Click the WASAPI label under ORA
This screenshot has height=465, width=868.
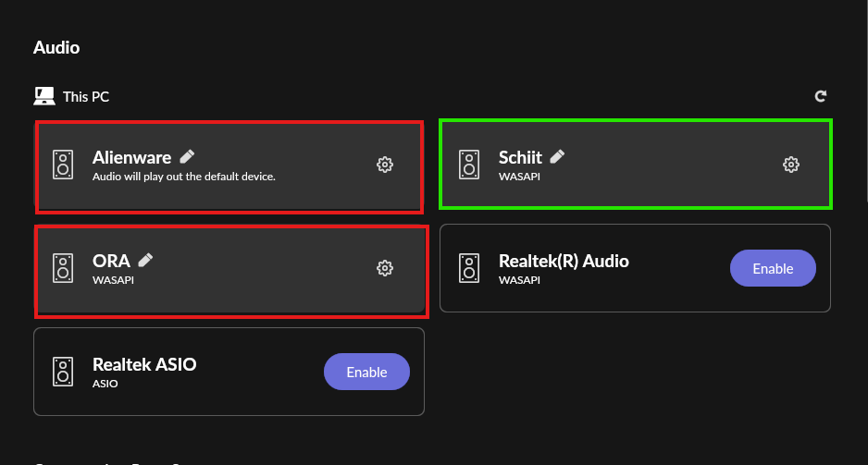coord(113,280)
